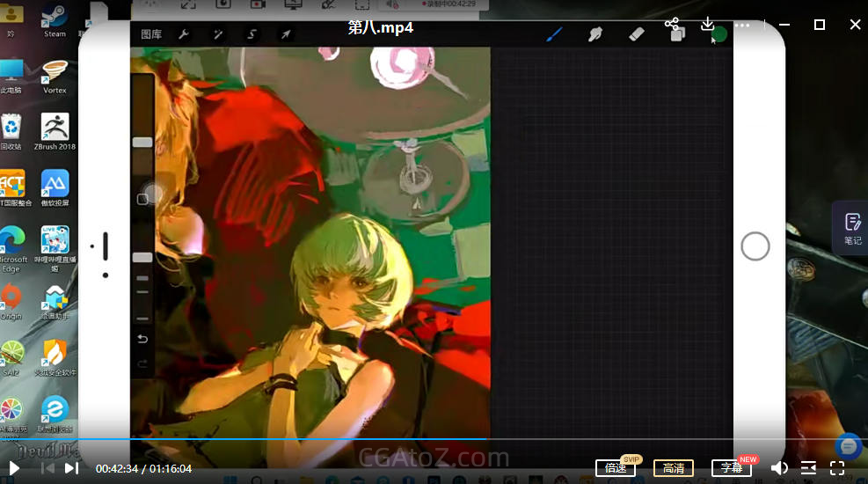Mute the video volume
868x484 pixels.
[779, 468]
